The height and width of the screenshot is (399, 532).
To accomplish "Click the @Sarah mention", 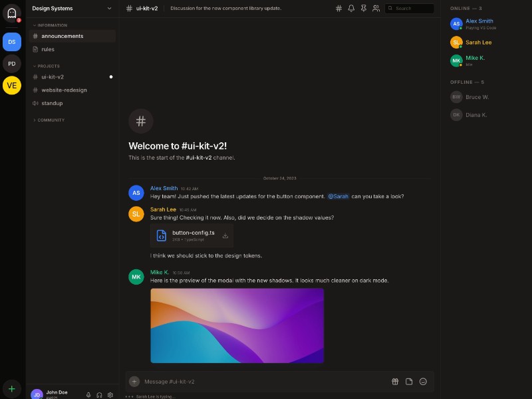I will pyautogui.click(x=338, y=196).
